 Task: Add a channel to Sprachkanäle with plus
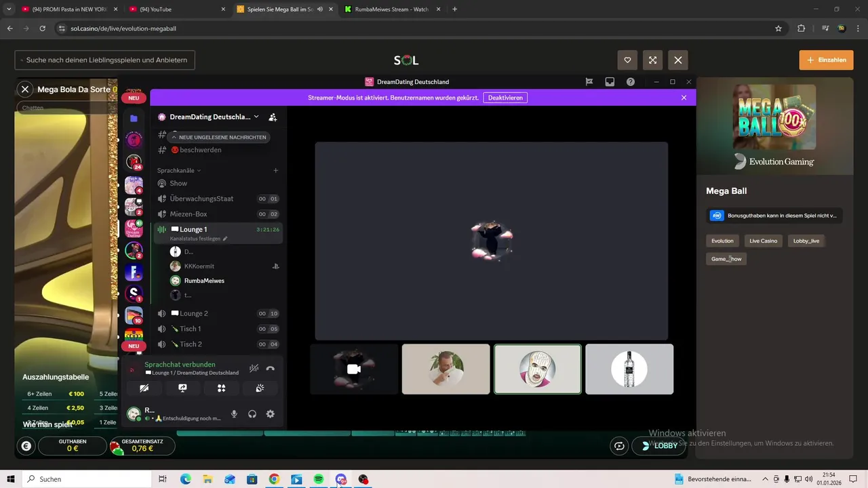pos(275,171)
